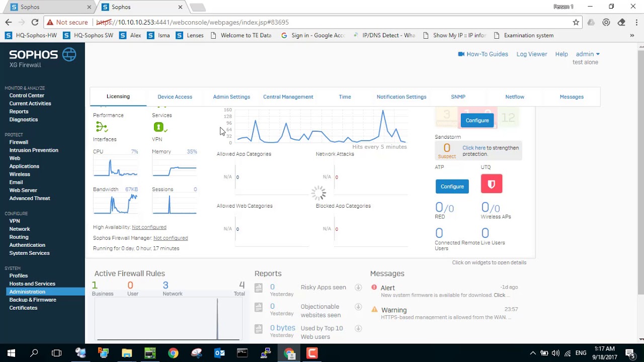The image size is (644, 362).
Task: Open the Action Center notifications icon
Action: point(629,353)
